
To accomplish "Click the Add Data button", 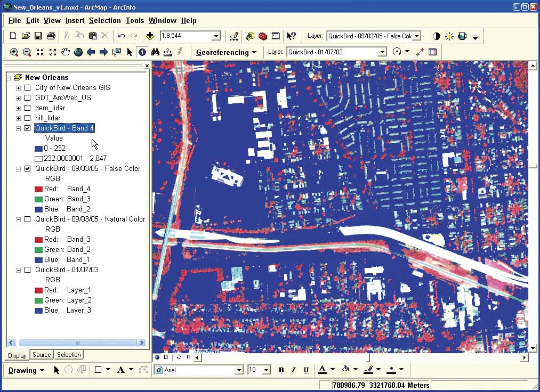I will (x=150, y=36).
